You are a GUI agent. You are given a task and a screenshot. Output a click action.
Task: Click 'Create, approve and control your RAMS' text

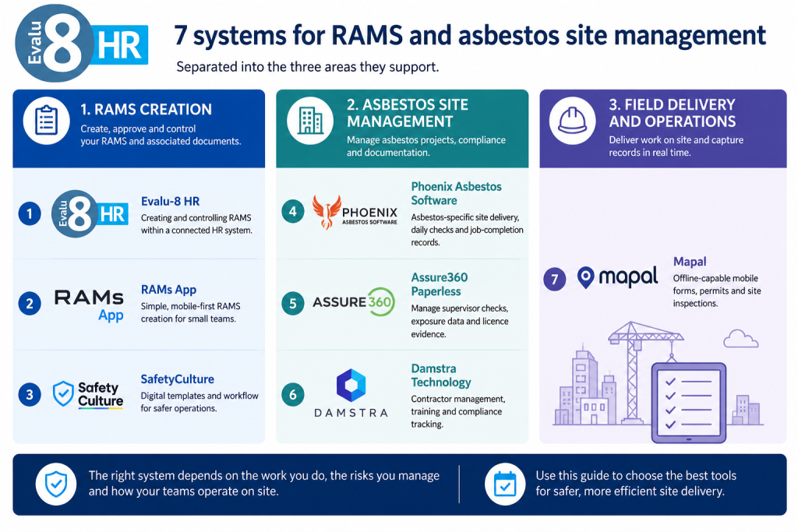(161, 136)
